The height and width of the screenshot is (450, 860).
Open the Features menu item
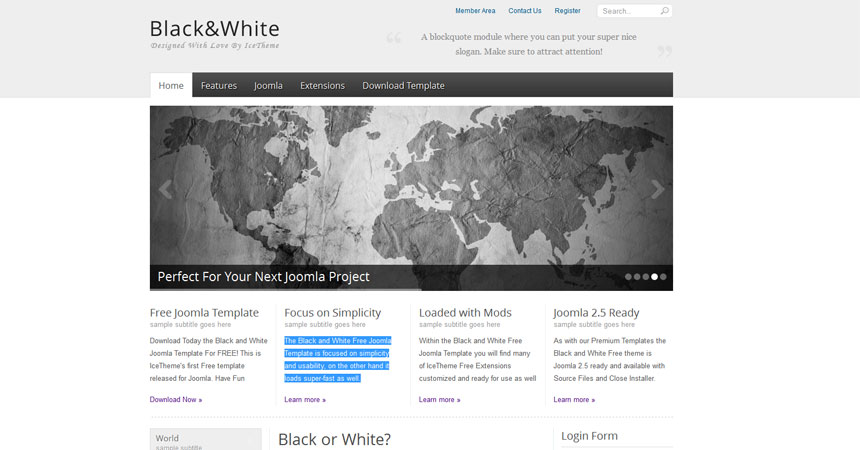click(219, 86)
